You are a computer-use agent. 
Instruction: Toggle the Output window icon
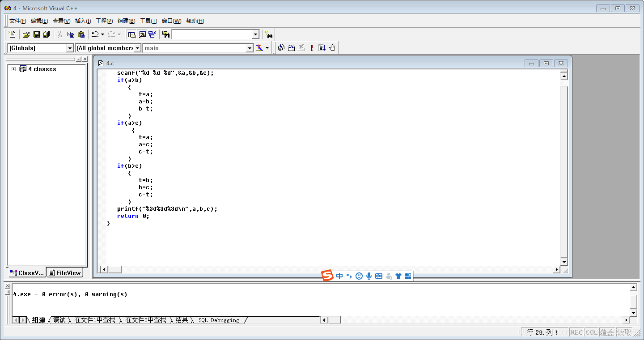tap(142, 34)
